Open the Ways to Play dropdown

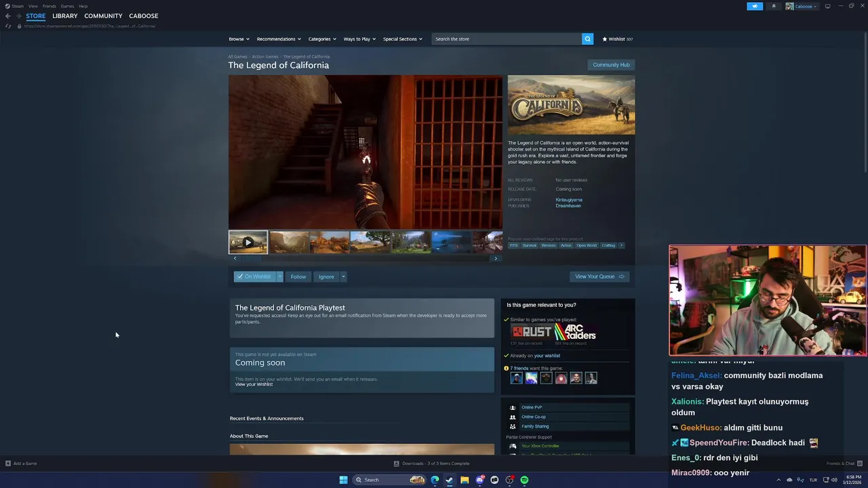pyautogui.click(x=359, y=39)
